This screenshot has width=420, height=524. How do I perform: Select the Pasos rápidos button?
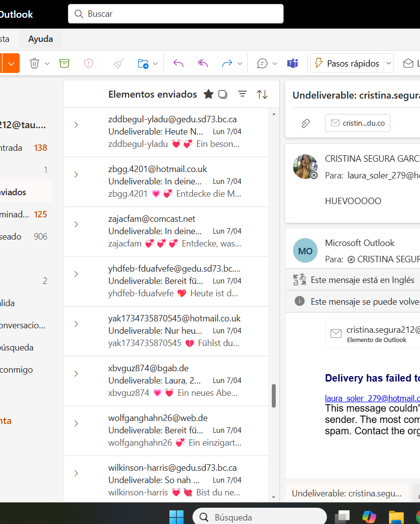click(347, 63)
